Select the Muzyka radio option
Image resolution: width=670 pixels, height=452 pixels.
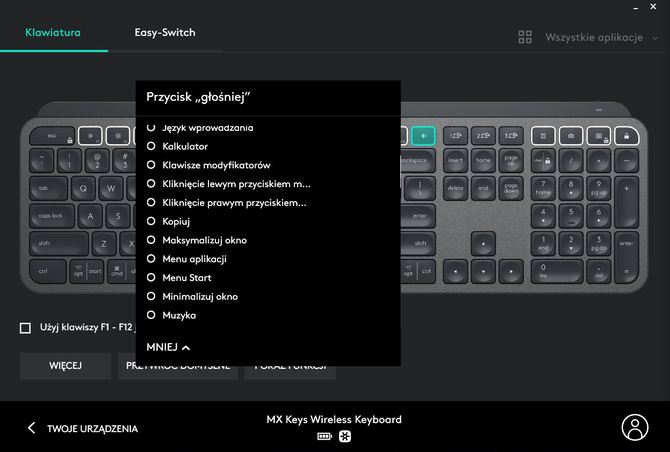[171, 315]
